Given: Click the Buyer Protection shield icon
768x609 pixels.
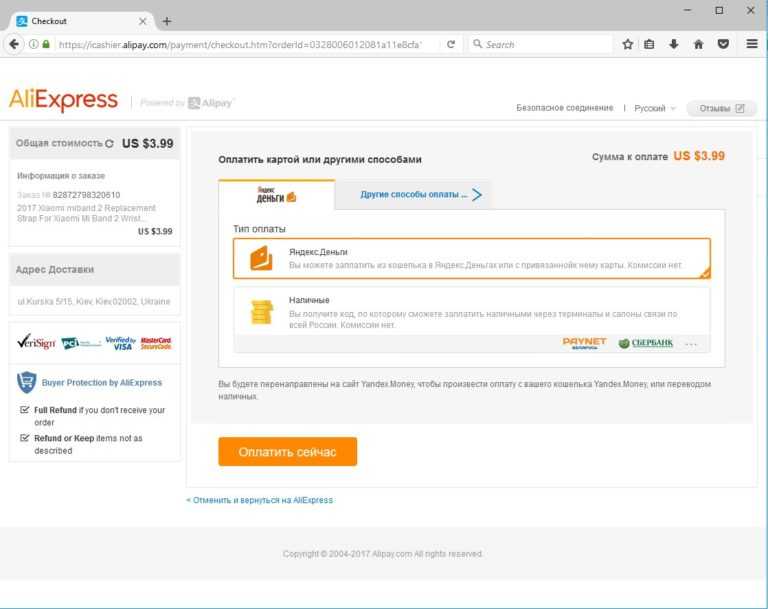Looking at the screenshot, I should (26, 382).
